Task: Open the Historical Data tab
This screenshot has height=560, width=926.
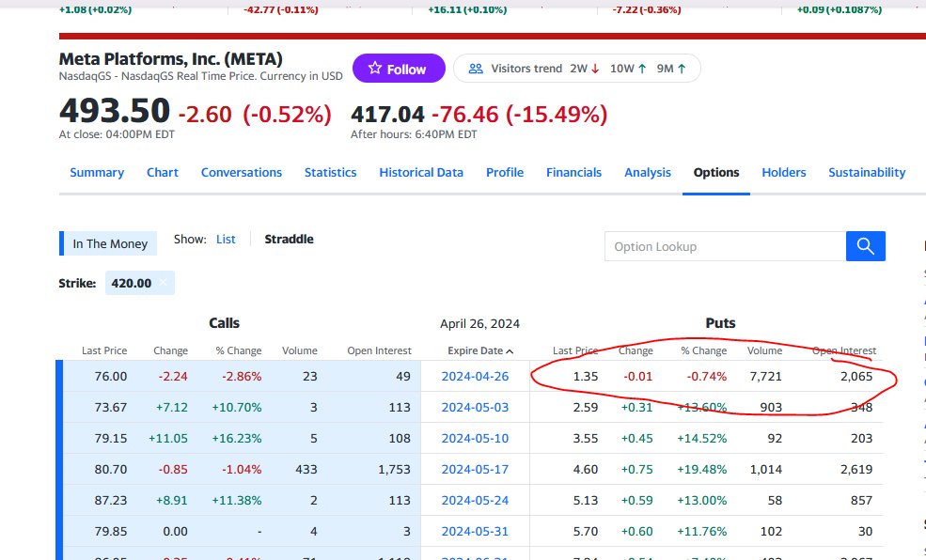Action: tap(421, 172)
